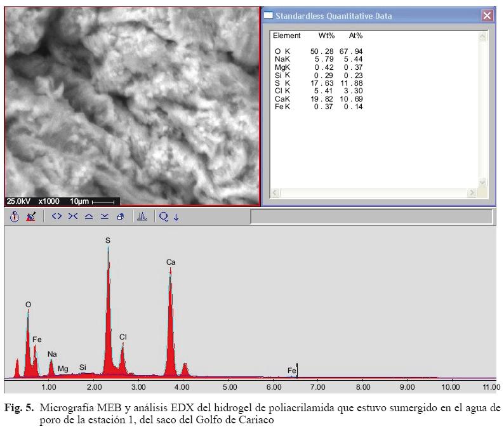Click the Ca peak in the spectrum
504x429 pixels.
pyautogui.click(x=170, y=317)
